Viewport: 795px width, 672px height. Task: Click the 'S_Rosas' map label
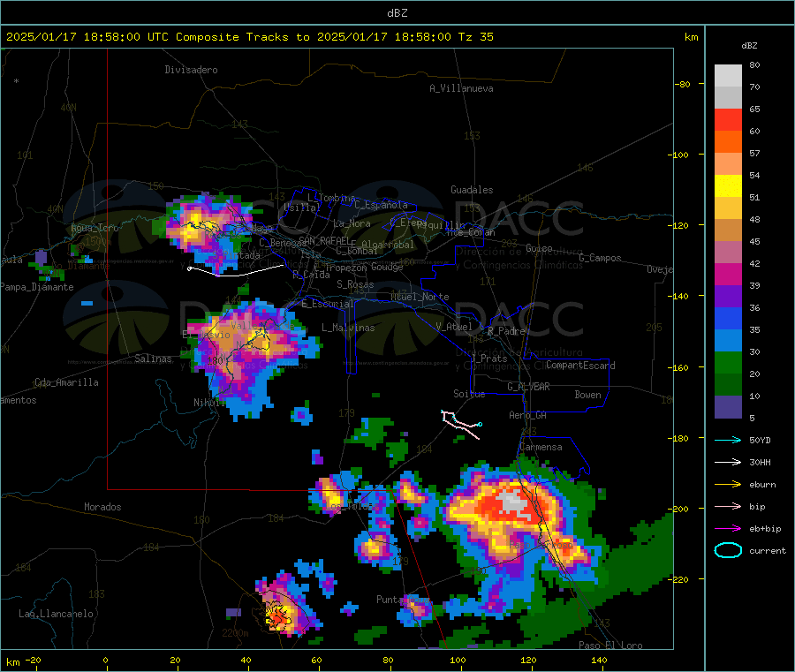(355, 284)
